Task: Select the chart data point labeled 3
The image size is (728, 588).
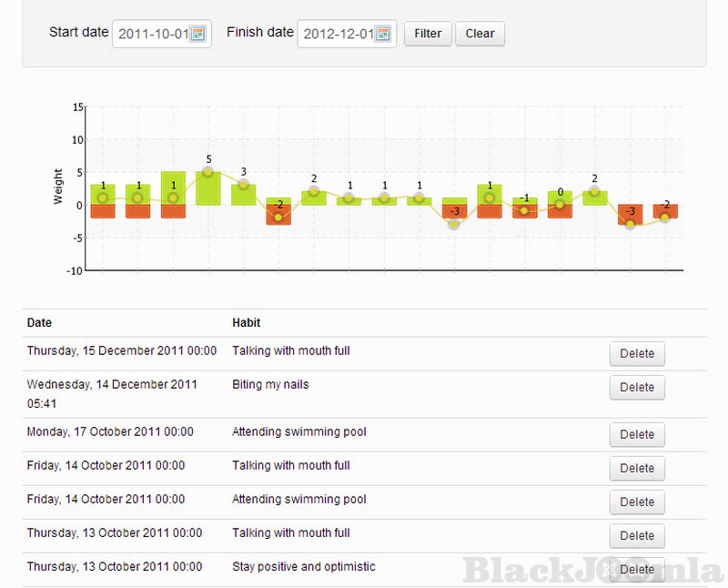Action: coord(243,185)
